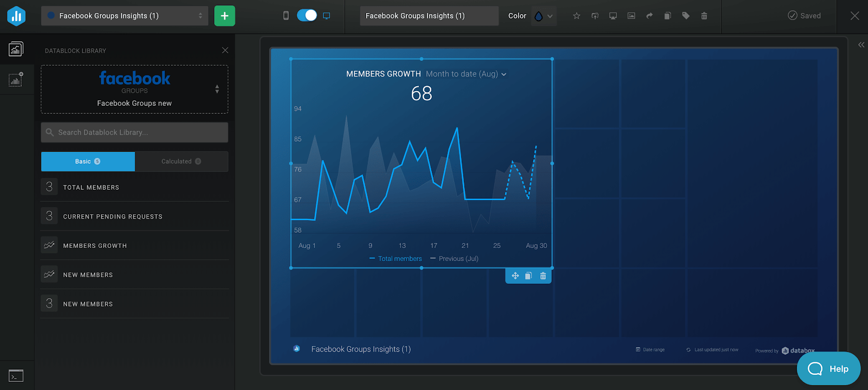868x390 pixels.
Task: Delete the Members Growth datablock
Action: [x=543, y=276]
